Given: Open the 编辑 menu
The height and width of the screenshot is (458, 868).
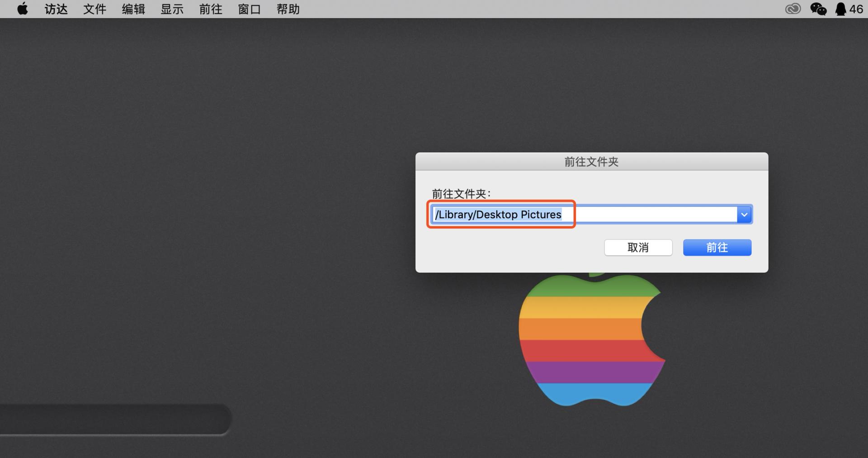Looking at the screenshot, I should coord(133,9).
